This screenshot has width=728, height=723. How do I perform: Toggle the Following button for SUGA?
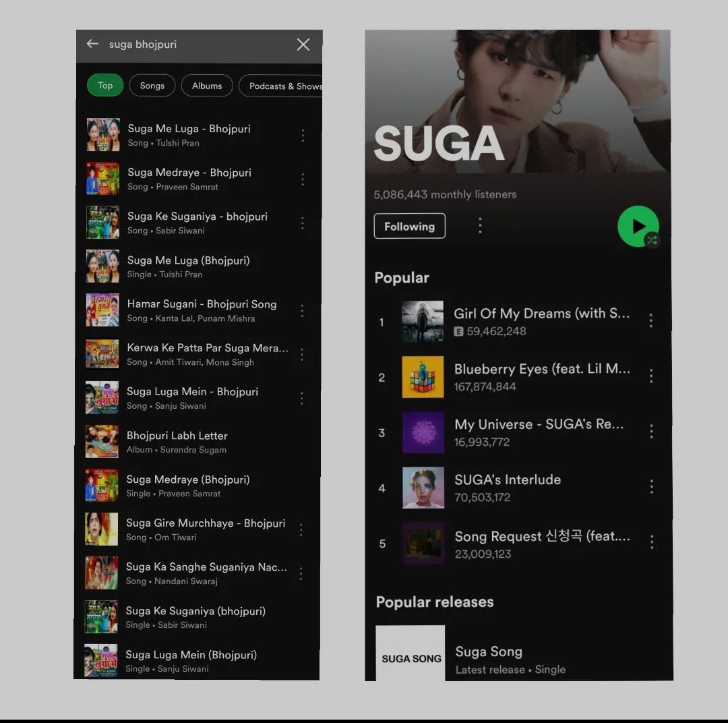coord(410,227)
